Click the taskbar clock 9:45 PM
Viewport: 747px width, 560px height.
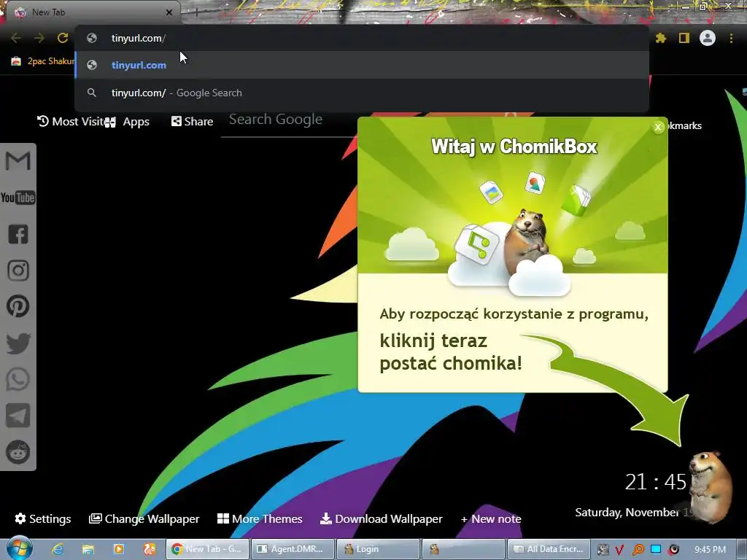[710, 550]
